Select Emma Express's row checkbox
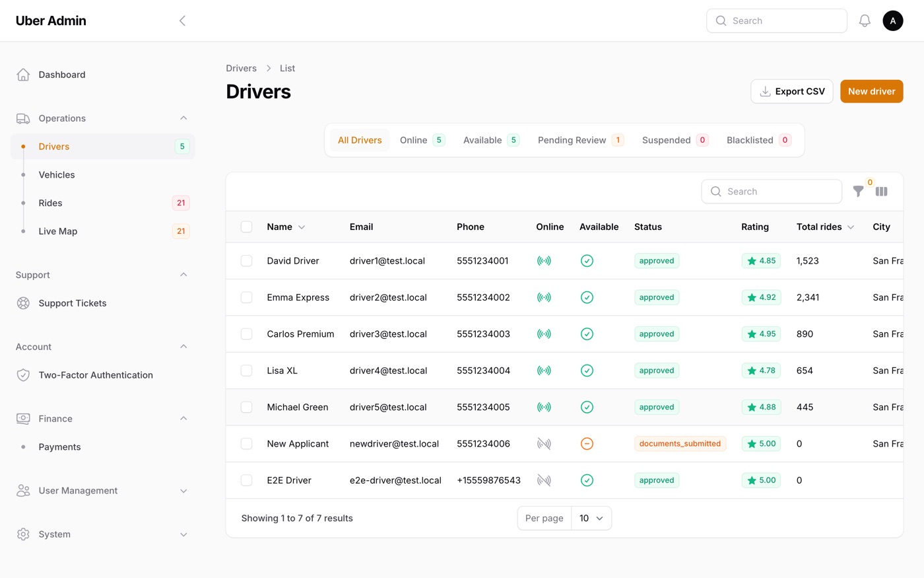Viewport: 924px width, 578px height. pyautogui.click(x=246, y=297)
